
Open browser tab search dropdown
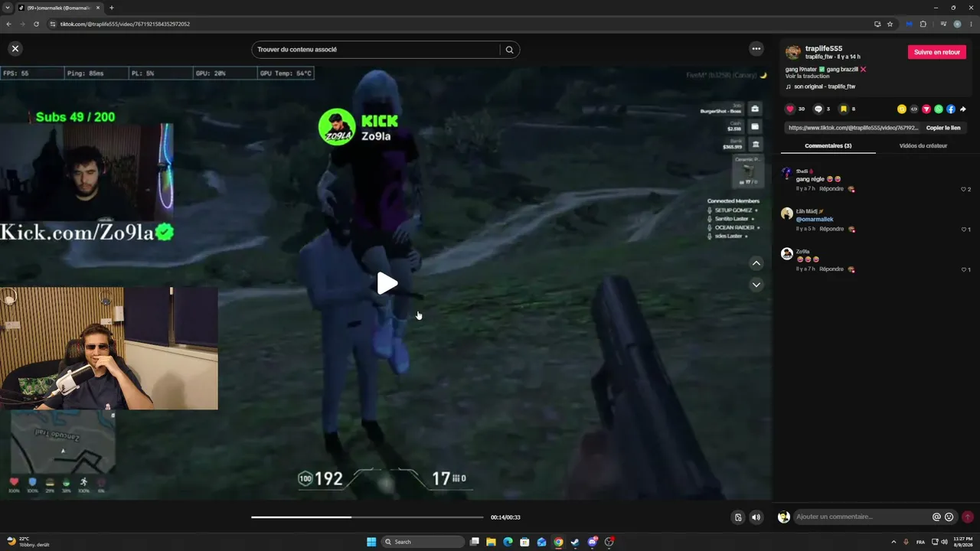[7, 8]
